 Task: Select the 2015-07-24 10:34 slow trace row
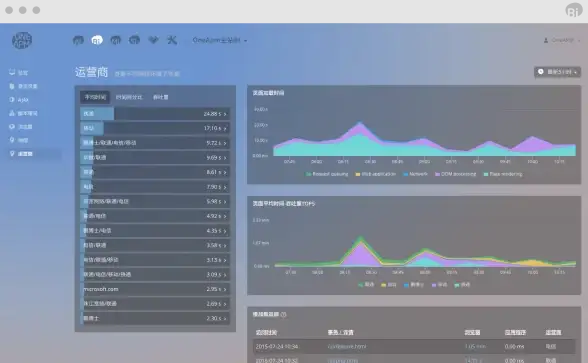414,346
